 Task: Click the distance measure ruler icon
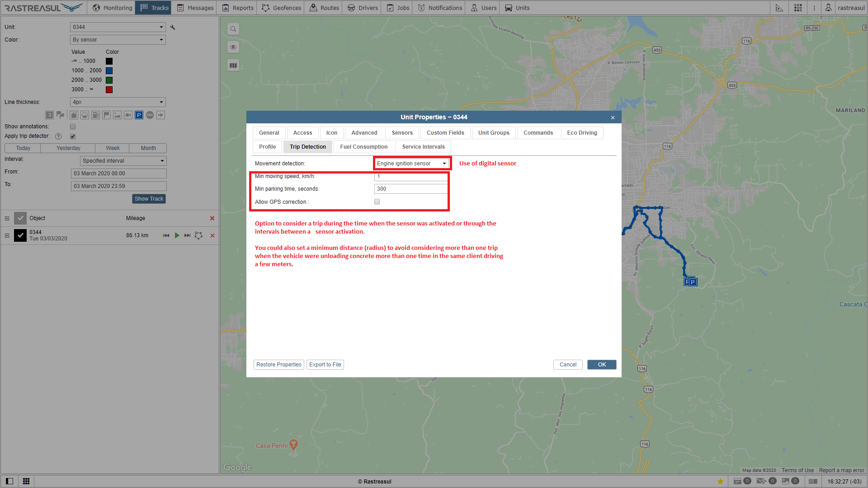[779, 8]
